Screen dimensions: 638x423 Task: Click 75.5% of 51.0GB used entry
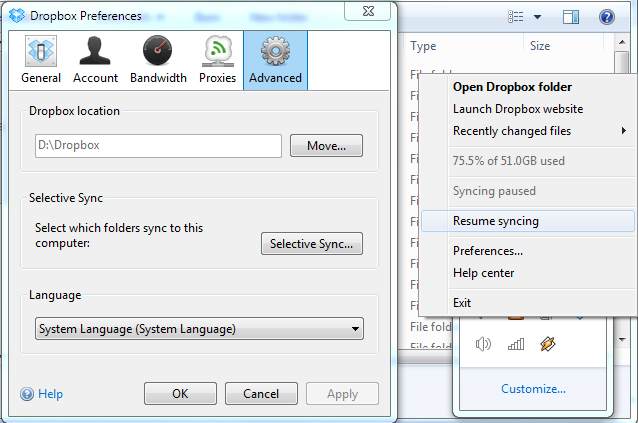click(x=528, y=161)
